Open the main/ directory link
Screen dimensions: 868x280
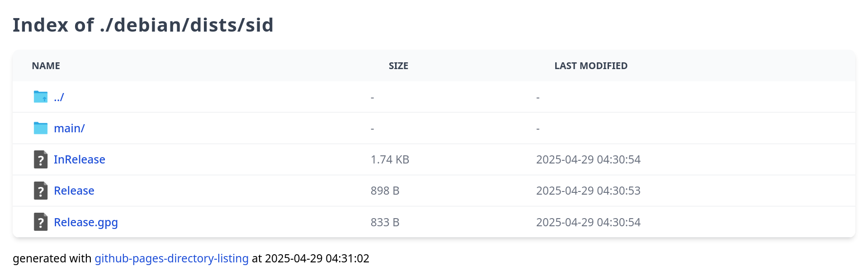(69, 128)
